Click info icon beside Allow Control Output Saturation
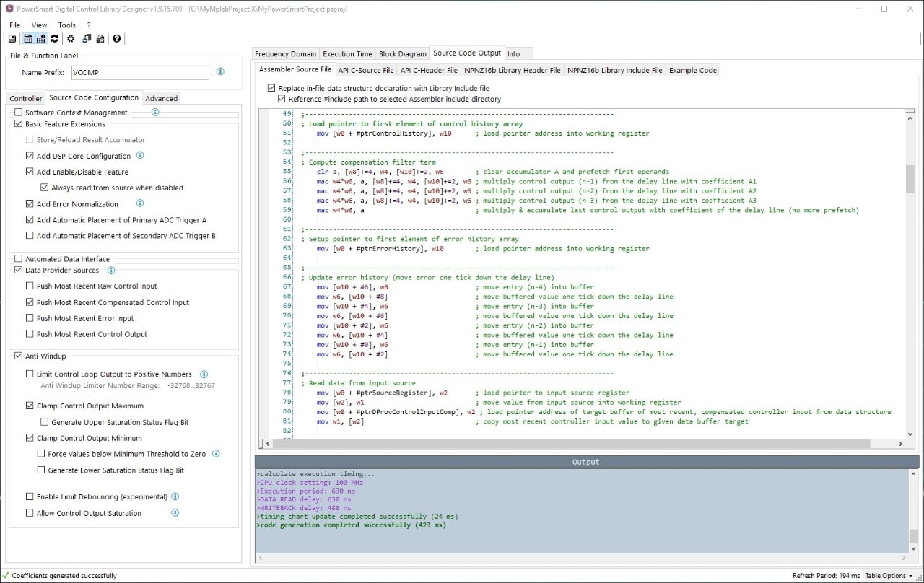Screen dimensions: 924x583 (175, 513)
